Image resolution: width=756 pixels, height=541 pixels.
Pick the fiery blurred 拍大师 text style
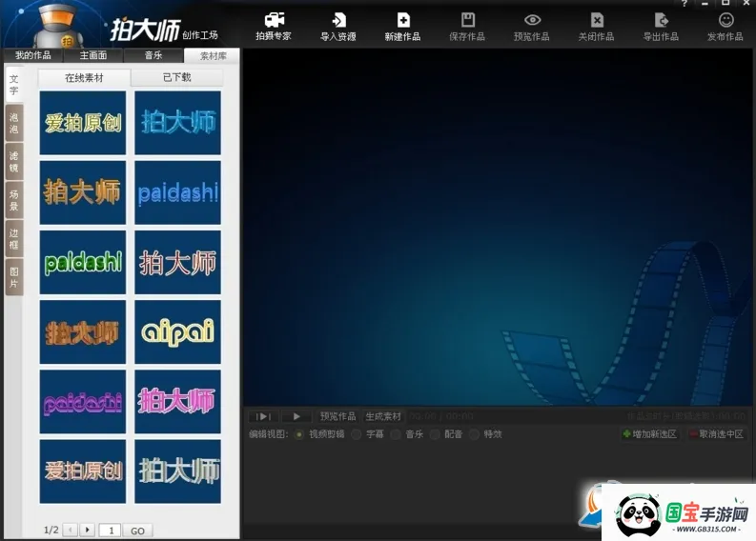[83, 331]
